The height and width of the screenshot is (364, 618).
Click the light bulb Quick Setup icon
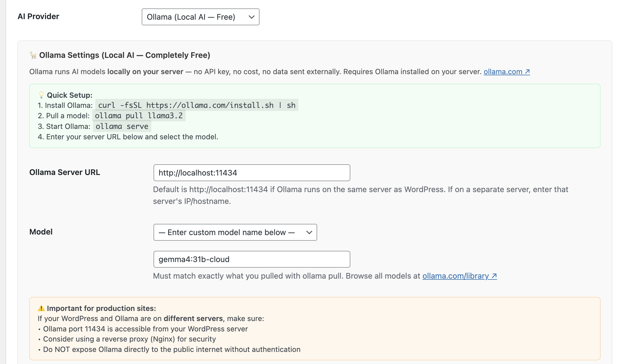41,95
